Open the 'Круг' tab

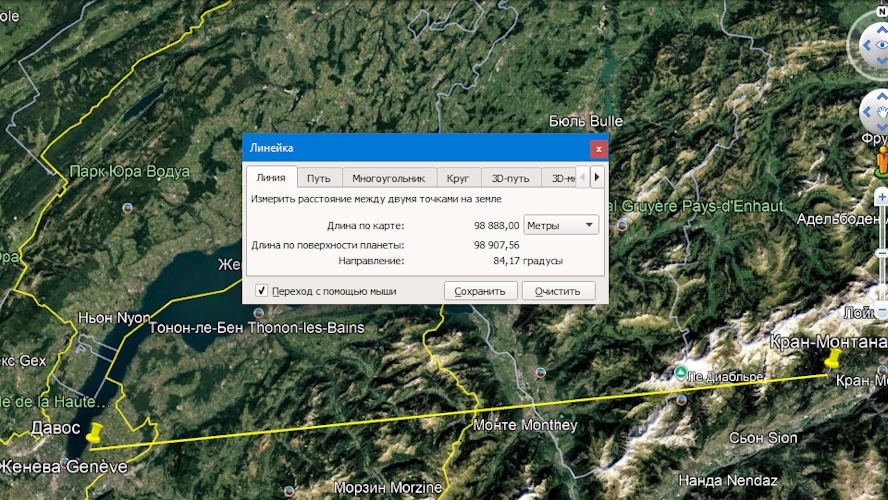click(458, 178)
